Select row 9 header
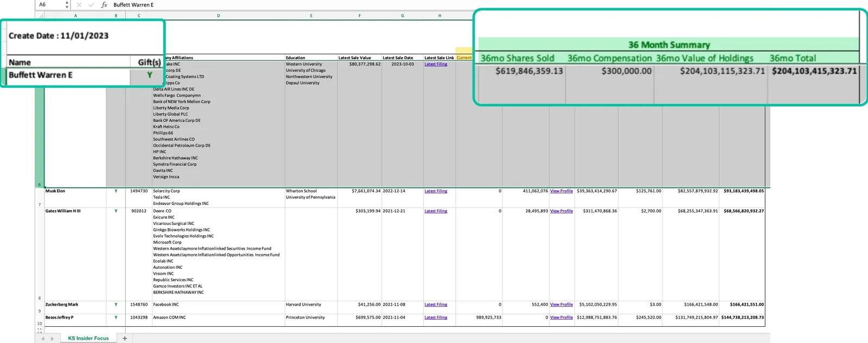 [40, 307]
